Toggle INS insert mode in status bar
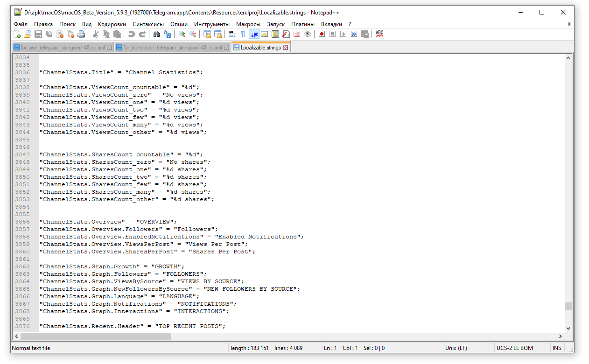Viewport: 589px width, 364px height. click(x=557, y=348)
